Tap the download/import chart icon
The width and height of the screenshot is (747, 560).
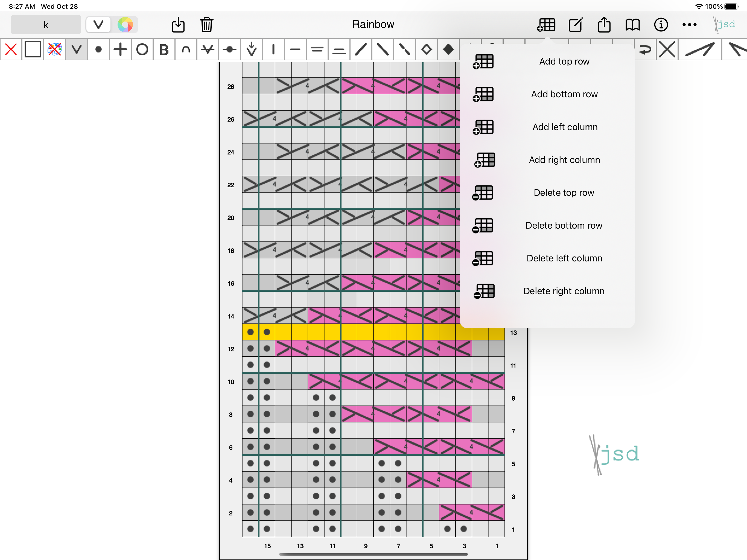coord(178,25)
